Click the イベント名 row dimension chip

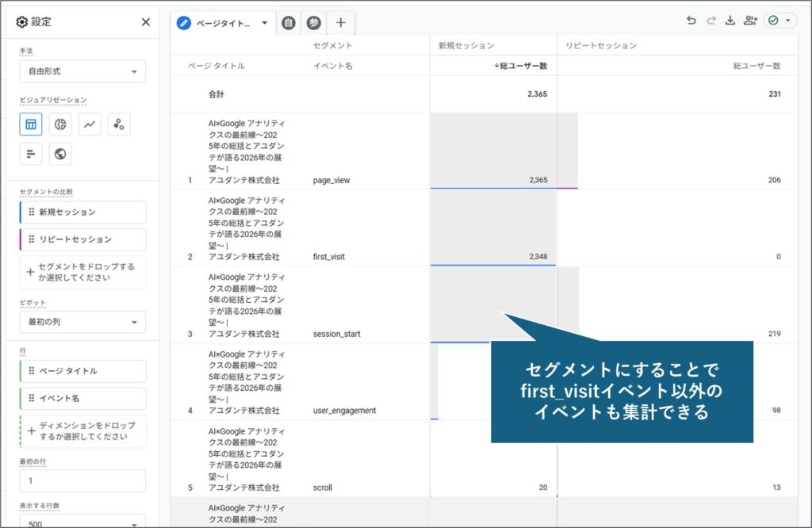[83, 398]
